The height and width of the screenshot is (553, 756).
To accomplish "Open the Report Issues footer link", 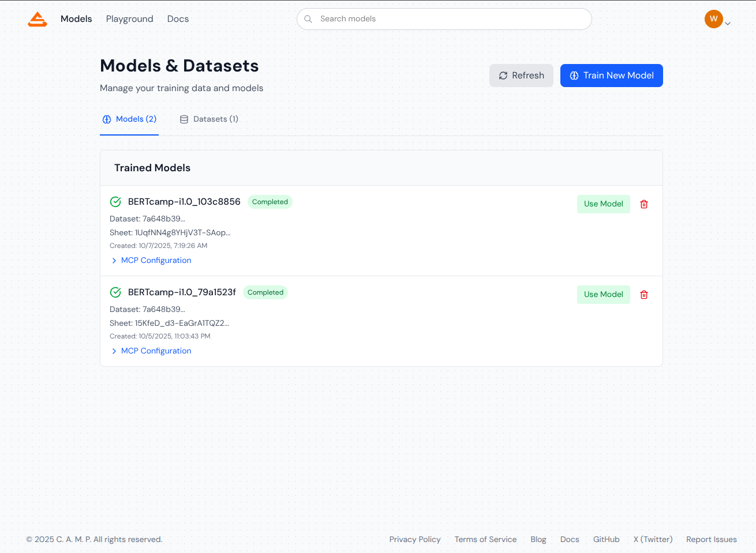I will (711, 540).
